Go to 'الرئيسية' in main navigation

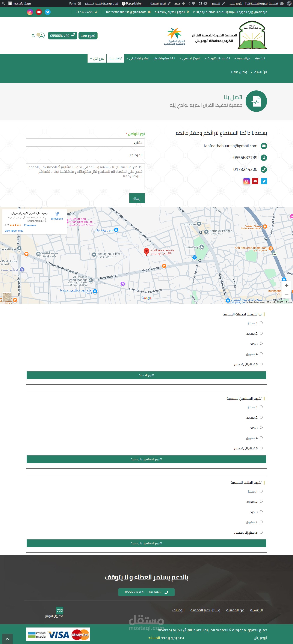260,59
